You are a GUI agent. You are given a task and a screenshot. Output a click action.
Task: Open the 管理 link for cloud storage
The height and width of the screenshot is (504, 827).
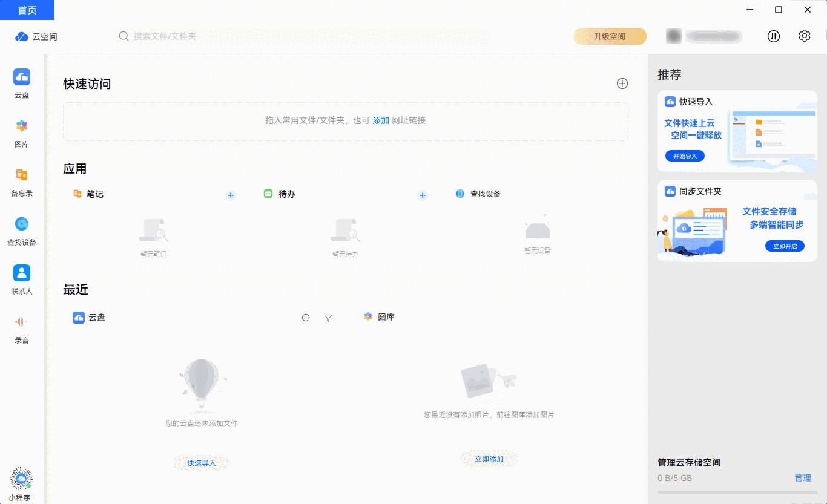803,477
